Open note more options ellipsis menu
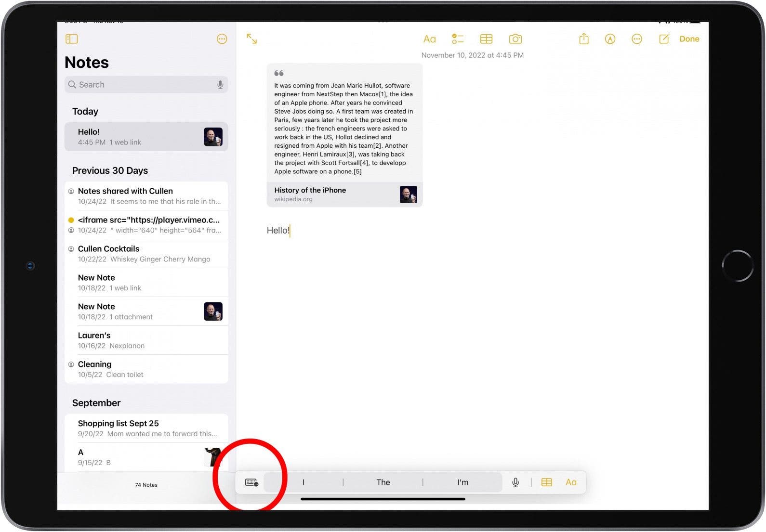Image resolution: width=766 pixels, height=532 pixels. click(636, 39)
